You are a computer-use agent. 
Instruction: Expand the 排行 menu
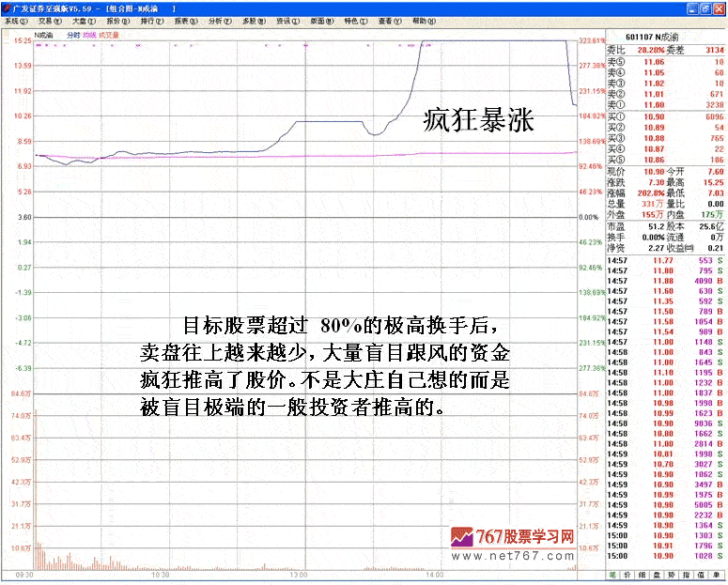tap(148, 20)
